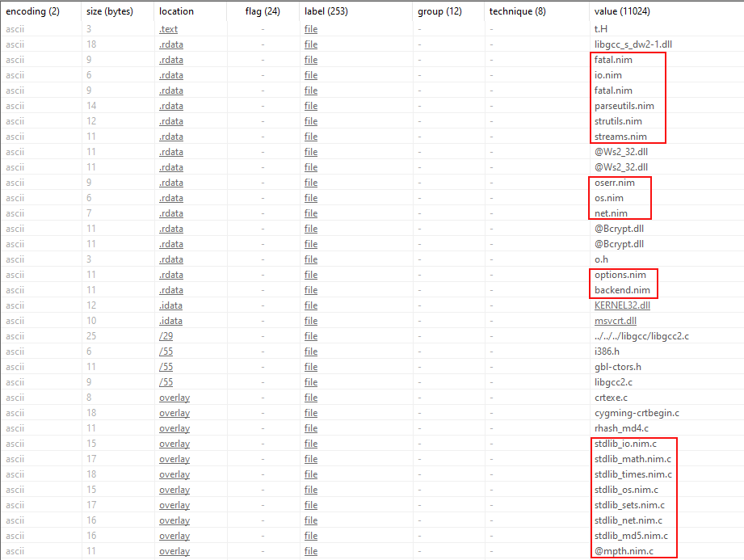Image resolution: width=744 pixels, height=560 pixels.
Task: Open overlay link in @mpth.nim.c row
Action: [x=174, y=551]
